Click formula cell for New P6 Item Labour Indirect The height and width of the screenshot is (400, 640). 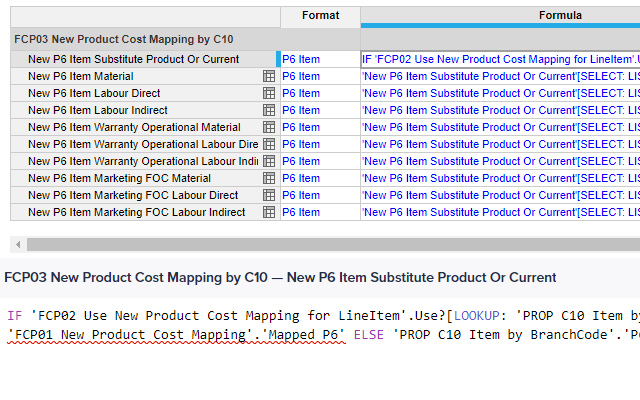tap(500, 110)
